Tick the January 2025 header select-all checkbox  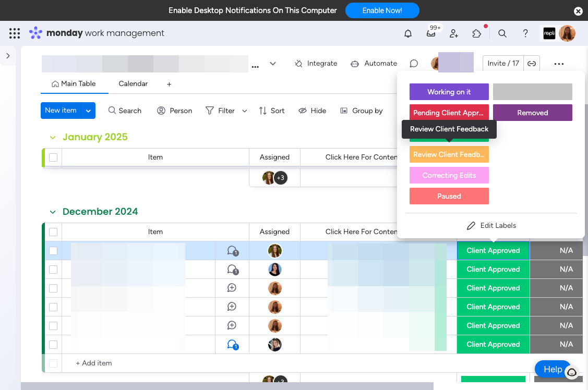(53, 157)
